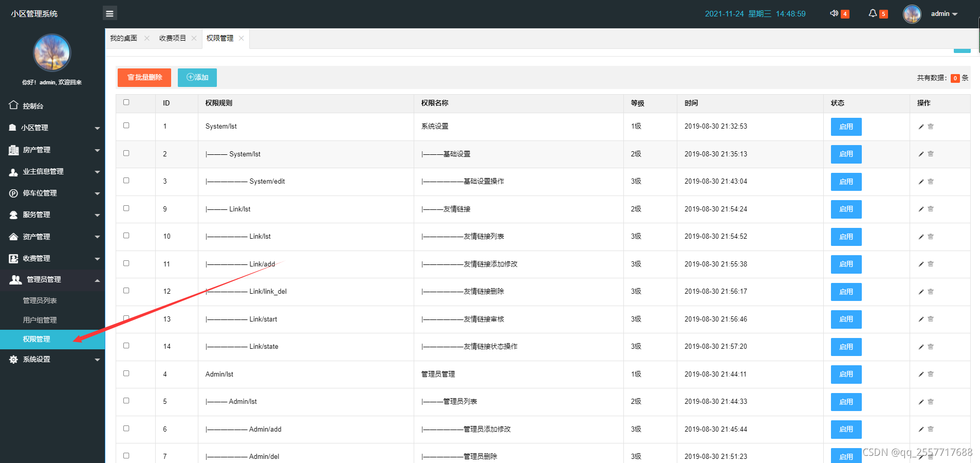The height and width of the screenshot is (463, 980).
Task: Edit row ID 2 pencil icon
Action: click(x=921, y=154)
